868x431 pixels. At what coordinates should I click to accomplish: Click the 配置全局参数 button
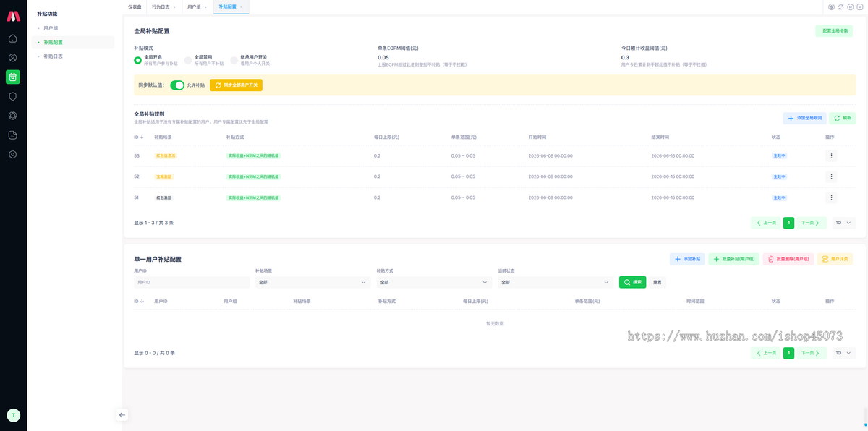(x=834, y=31)
